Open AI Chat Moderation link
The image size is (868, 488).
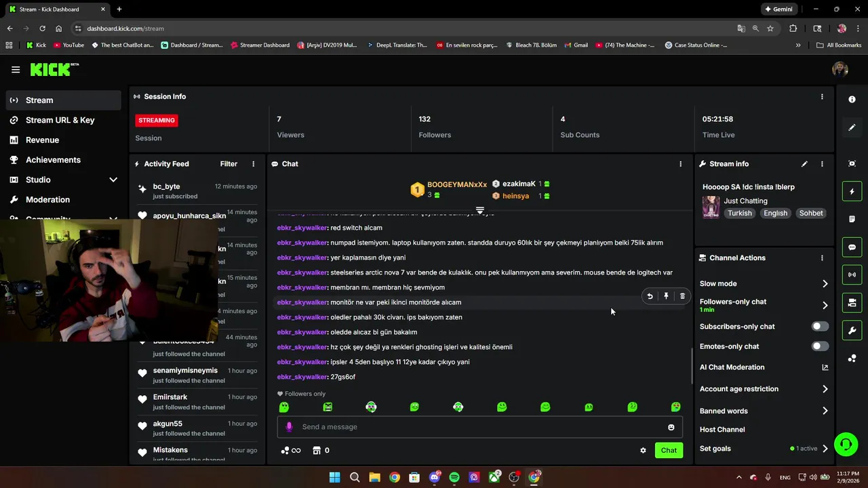[764, 367]
